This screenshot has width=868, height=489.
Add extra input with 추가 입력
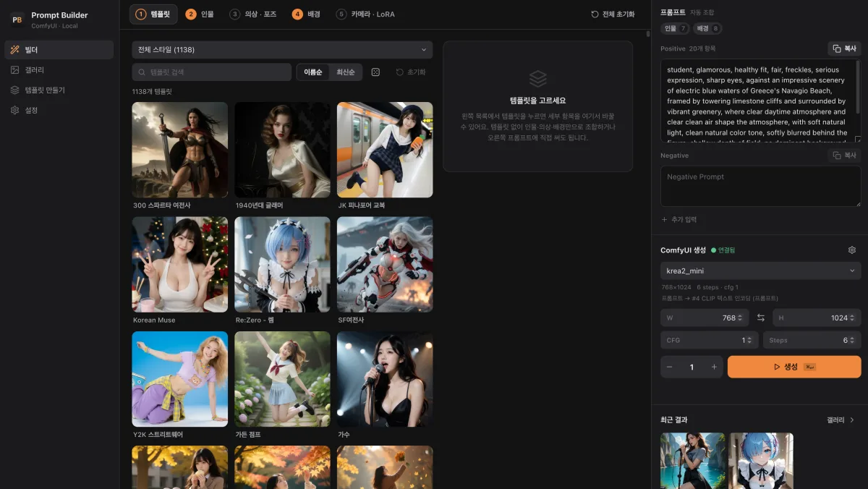point(679,219)
